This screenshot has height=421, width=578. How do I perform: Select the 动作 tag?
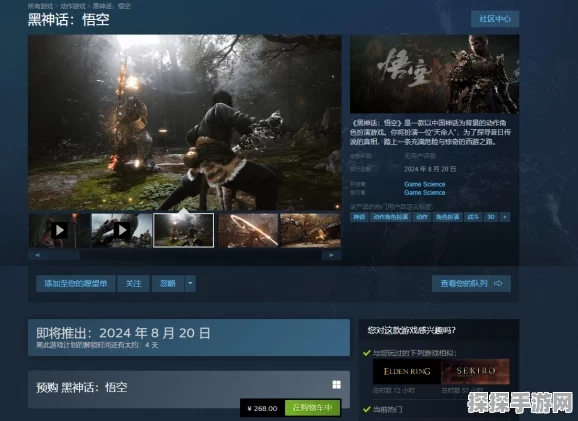[x=422, y=217]
